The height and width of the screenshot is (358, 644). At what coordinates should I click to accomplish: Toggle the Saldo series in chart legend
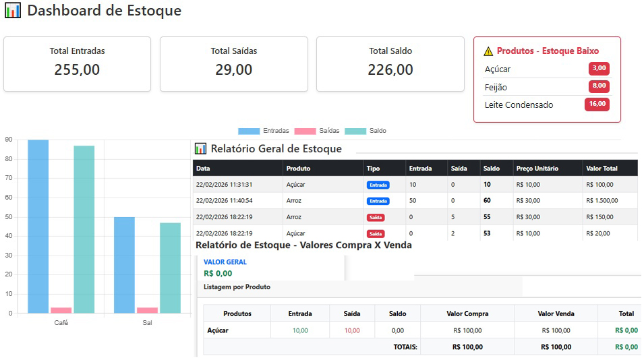[365, 131]
